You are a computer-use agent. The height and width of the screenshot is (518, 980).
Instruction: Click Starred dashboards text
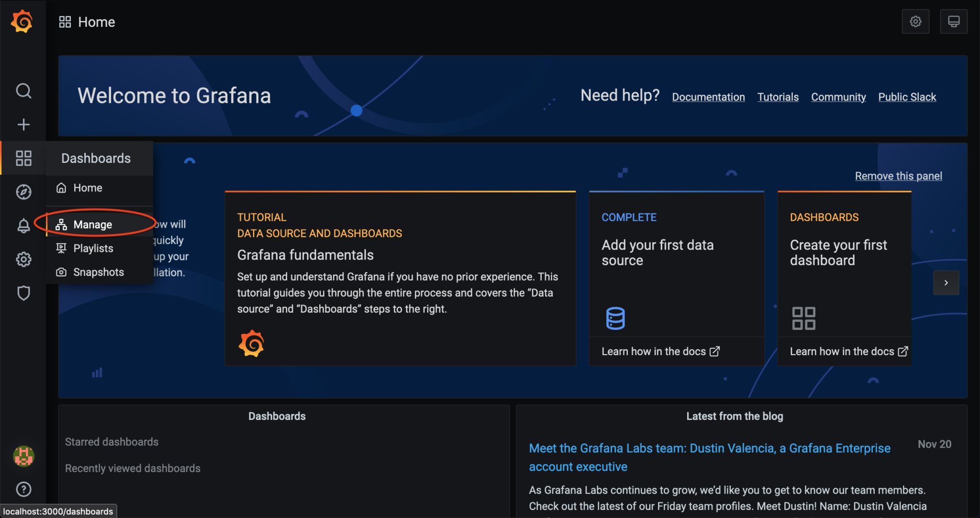click(x=111, y=442)
